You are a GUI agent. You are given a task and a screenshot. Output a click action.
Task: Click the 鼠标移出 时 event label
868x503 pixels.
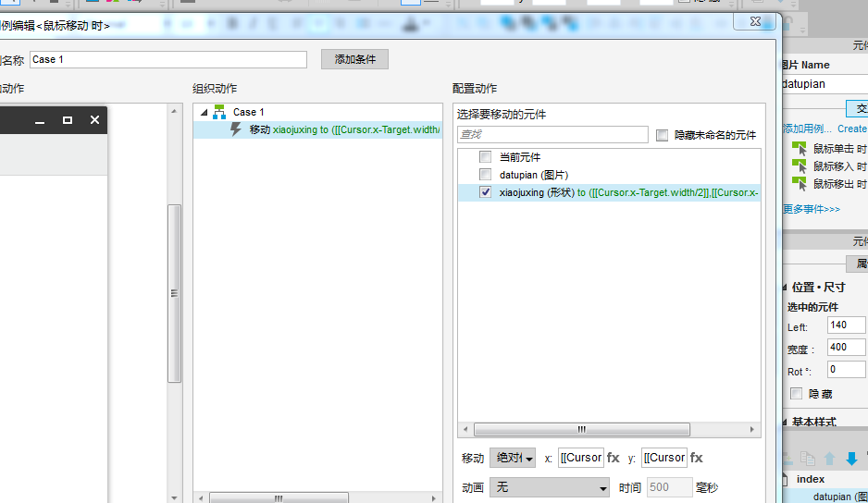click(839, 184)
